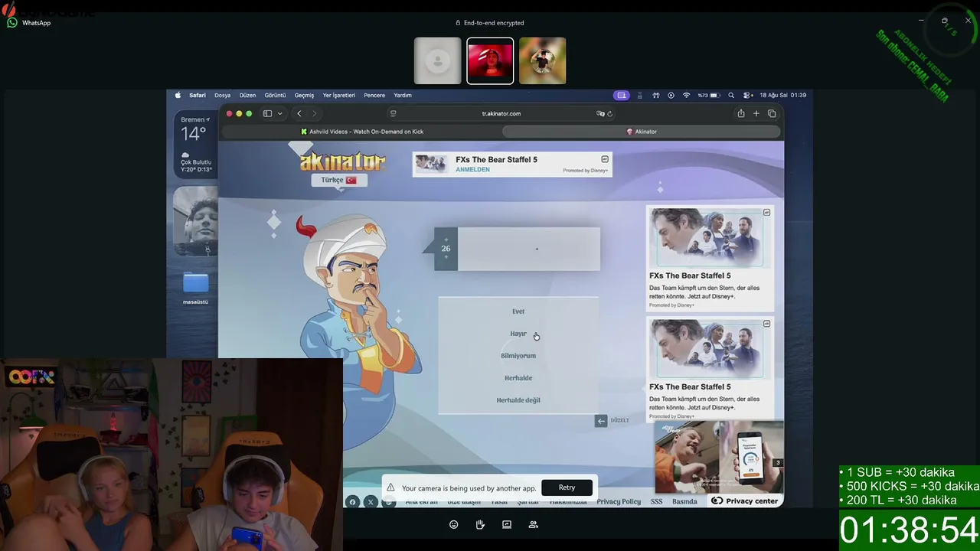
Task: Select the outdoor photo participant thumbnail
Action: coord(543,60)
